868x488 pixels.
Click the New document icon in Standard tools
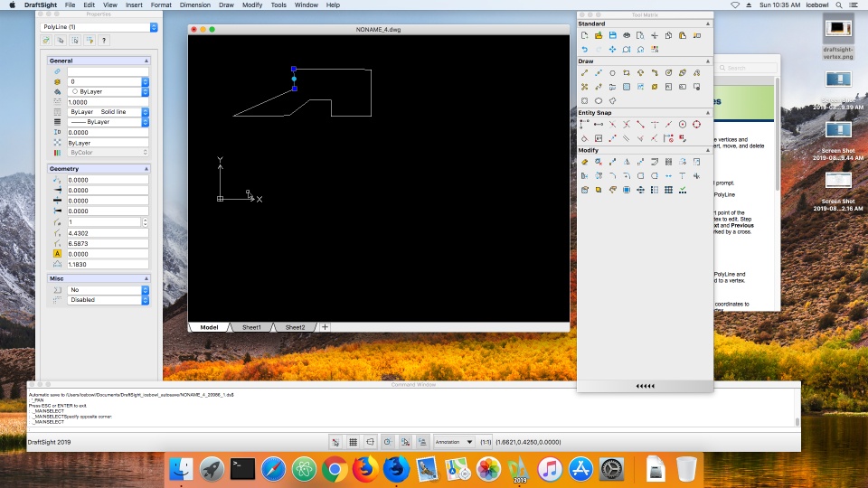[585, 35]
